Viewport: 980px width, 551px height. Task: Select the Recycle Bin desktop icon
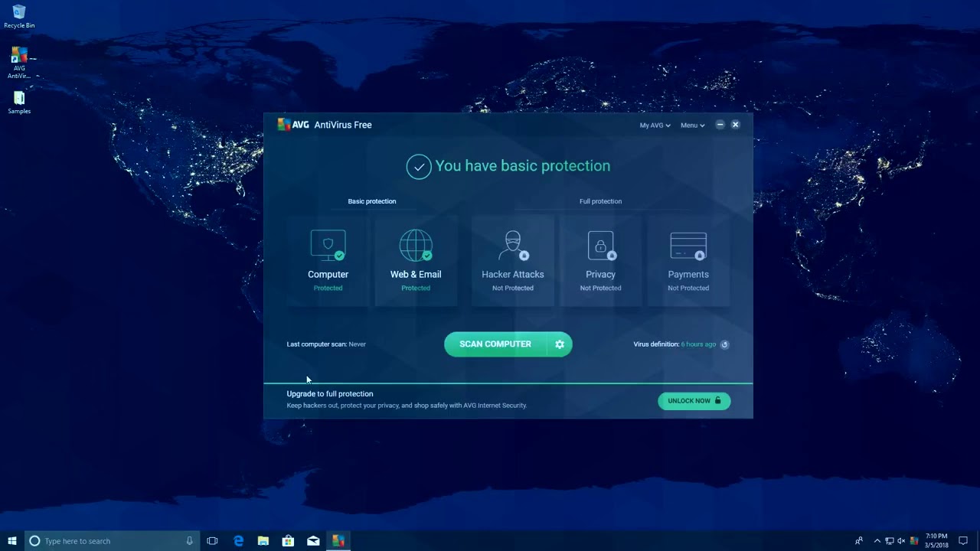point(19,17)
